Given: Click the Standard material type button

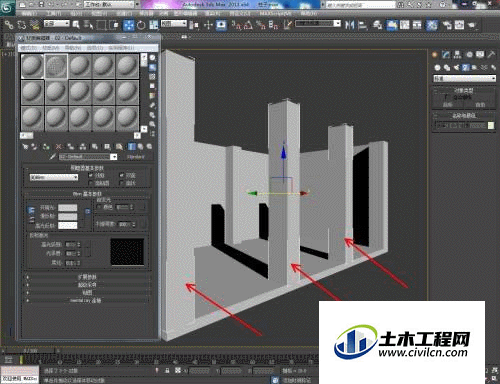Looking at the screenshot, I should point(136,157).
